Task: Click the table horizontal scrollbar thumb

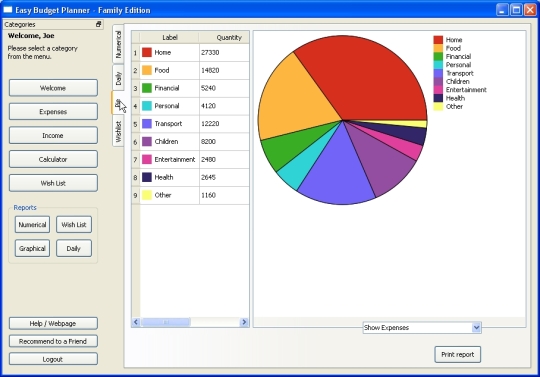Action: 166,322
